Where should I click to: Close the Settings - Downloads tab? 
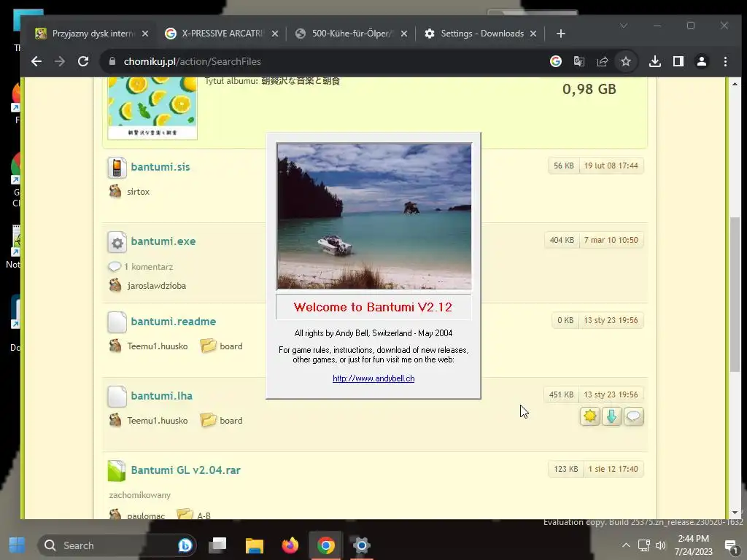[533, 34]
